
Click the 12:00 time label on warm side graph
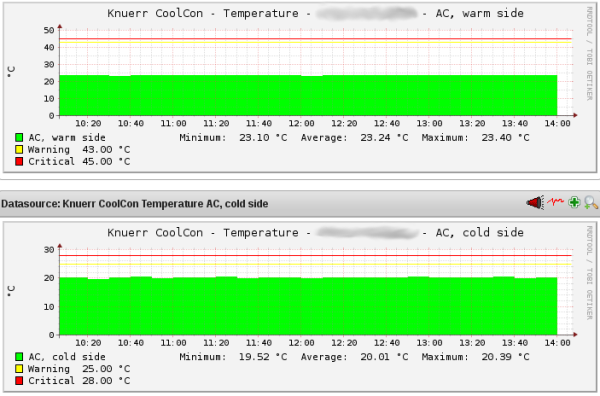(302, 124)
